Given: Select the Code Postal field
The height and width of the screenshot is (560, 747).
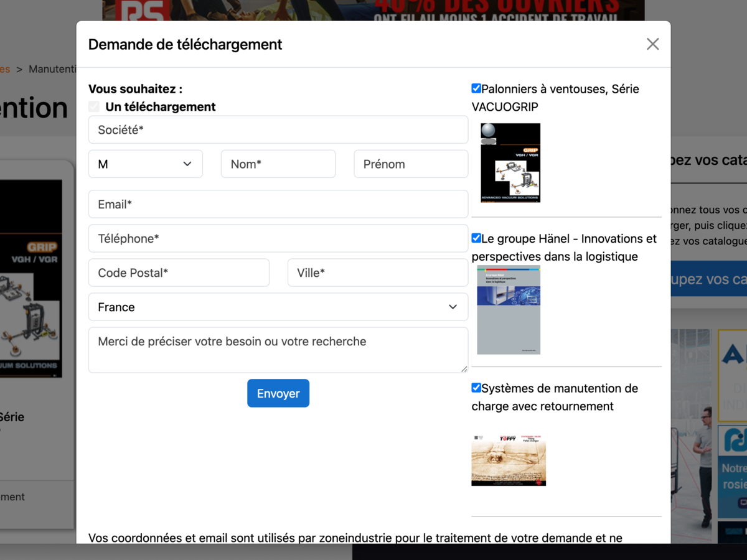Looking at the screenshot, I should pyautogui.click(x=179, y=272).
